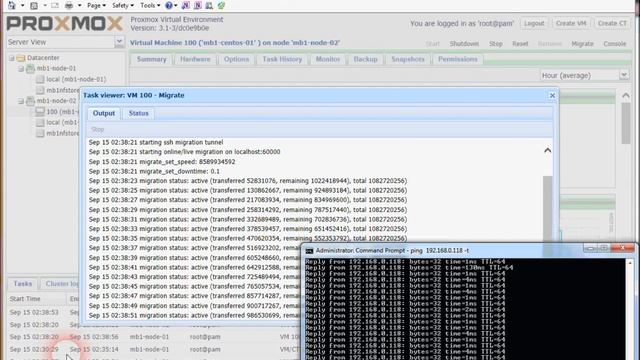Click the mb1-node-01 server icon

tap(30, 69)
